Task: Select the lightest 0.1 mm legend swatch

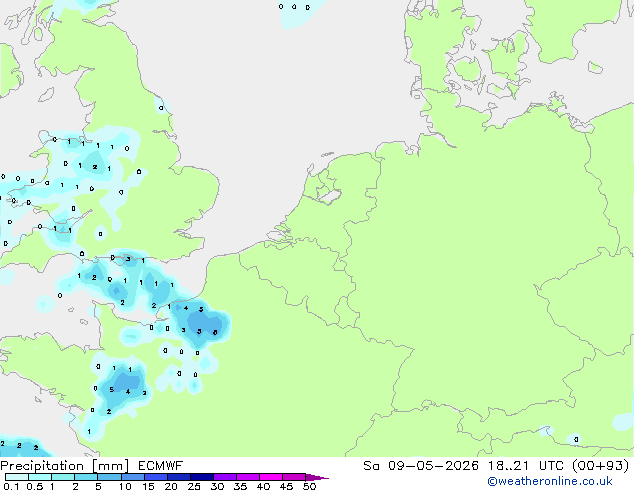Action: coord(16,477)
